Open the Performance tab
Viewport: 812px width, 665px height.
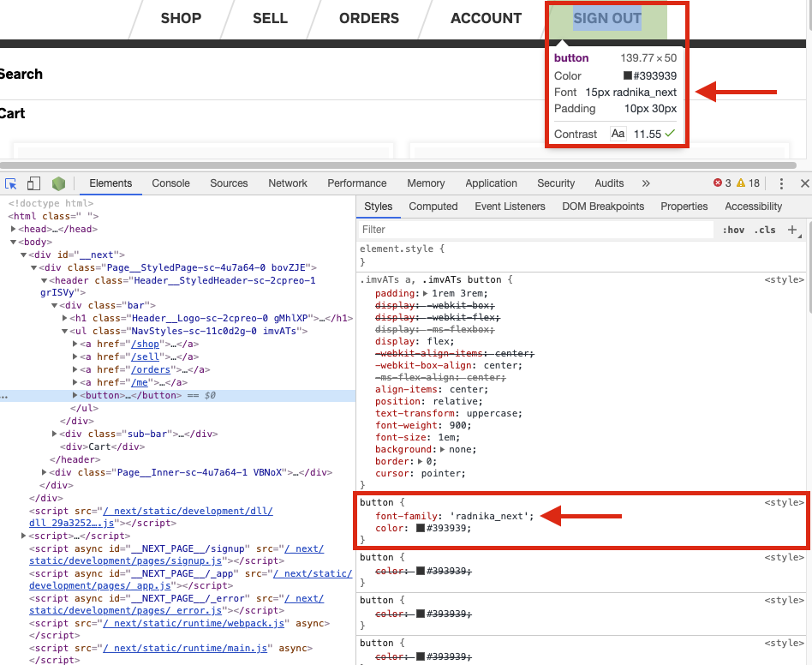[357, 183]
